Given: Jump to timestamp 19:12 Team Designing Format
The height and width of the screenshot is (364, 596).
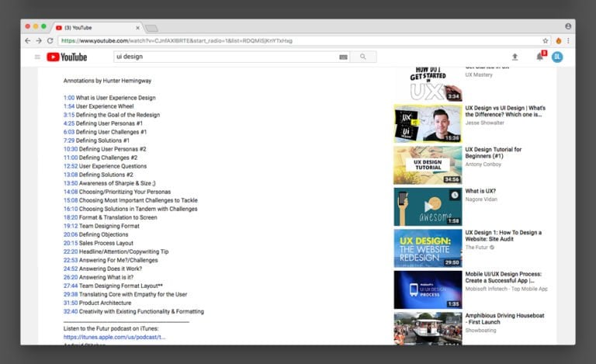Looking at the screenshot, I should pyautogui.click(x=71, y=226).
